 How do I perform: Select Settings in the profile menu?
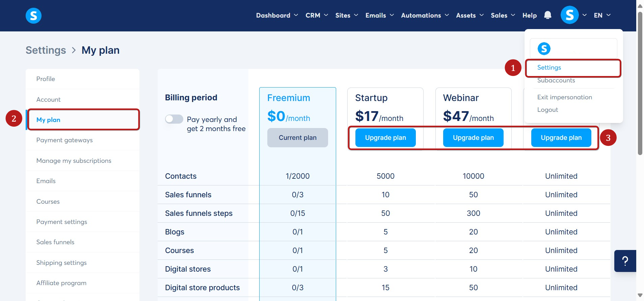[x=549, y=68]
